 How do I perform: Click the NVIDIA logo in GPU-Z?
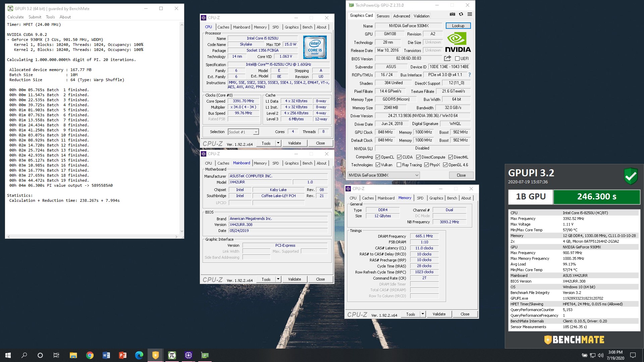point(458,42)
